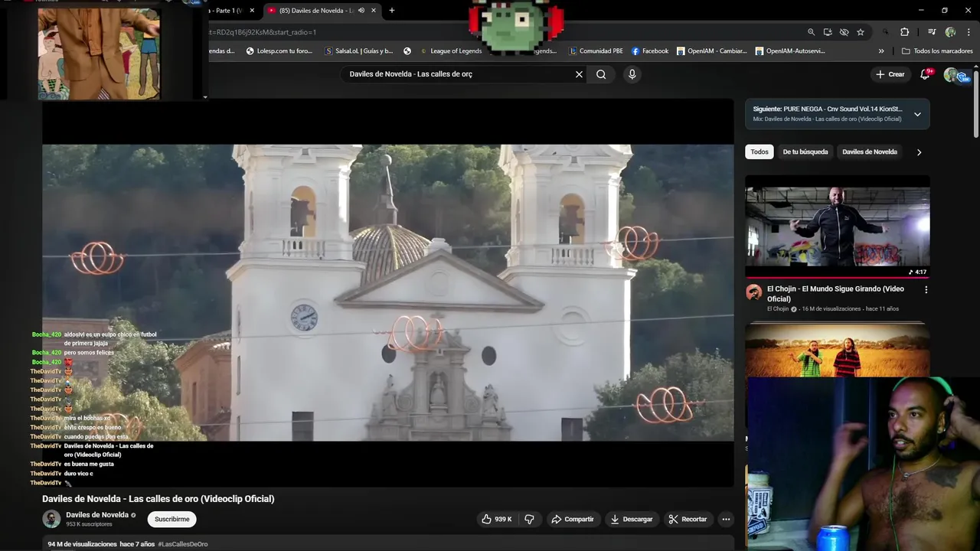Select the De tu búsqueda filter chip
The width and height of the screenshot is (980, 551).
[805, 152]
